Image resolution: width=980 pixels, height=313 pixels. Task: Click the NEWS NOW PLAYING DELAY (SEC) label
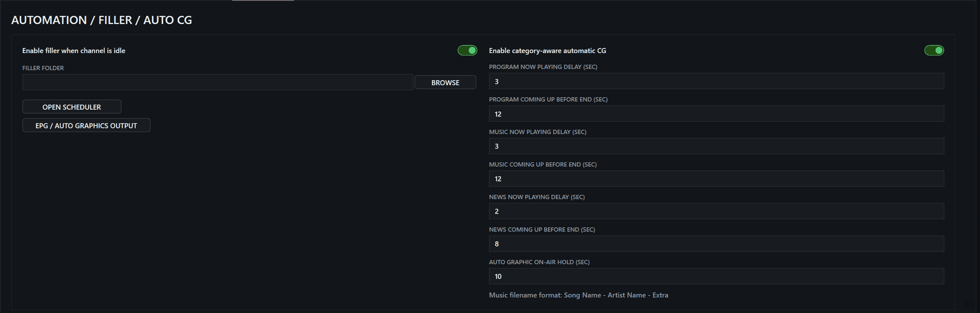click(x=536, y=197)
